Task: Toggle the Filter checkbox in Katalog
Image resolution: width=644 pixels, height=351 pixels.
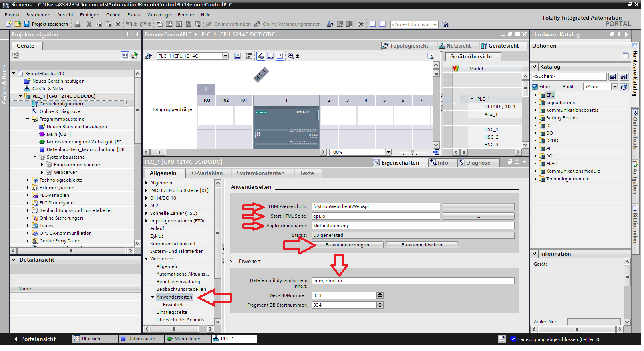Action: [x=535, y=87]
